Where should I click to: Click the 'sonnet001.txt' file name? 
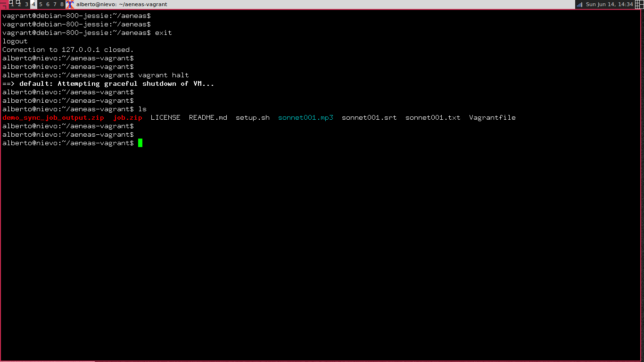coord(433,117)
